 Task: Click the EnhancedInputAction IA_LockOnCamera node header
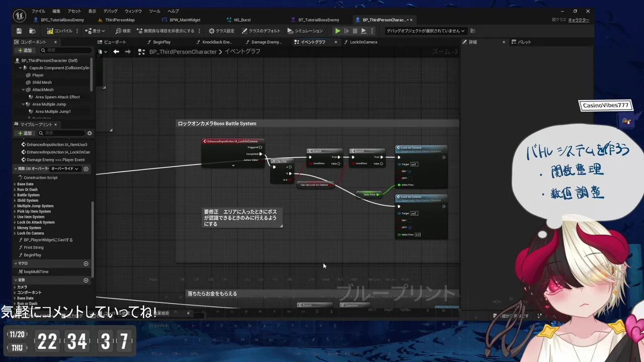pyautogui.click(x=233, y=141)
